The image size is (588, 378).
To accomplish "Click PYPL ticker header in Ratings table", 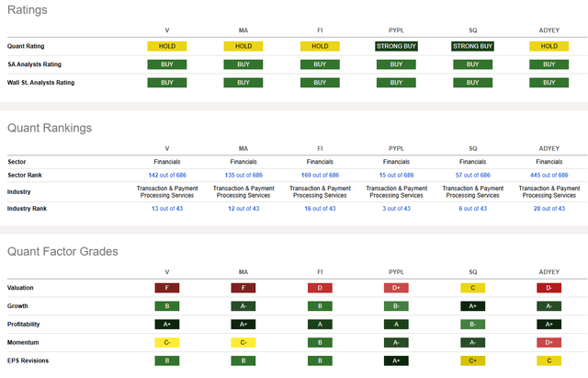I will click(396, 30).
